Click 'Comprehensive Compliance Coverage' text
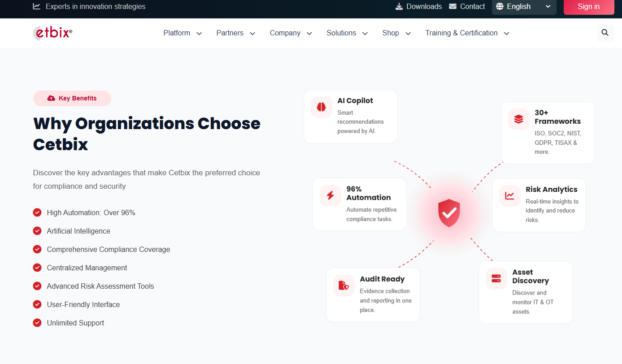 coord(109,249)
